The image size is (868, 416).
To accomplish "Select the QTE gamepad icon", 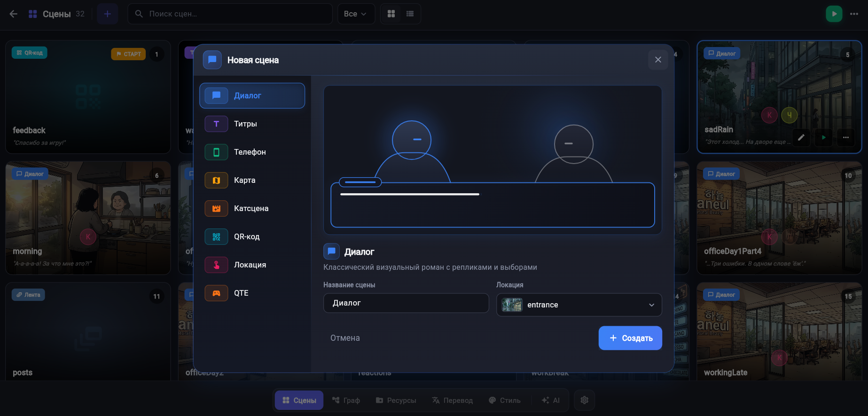I will (216, 293).
